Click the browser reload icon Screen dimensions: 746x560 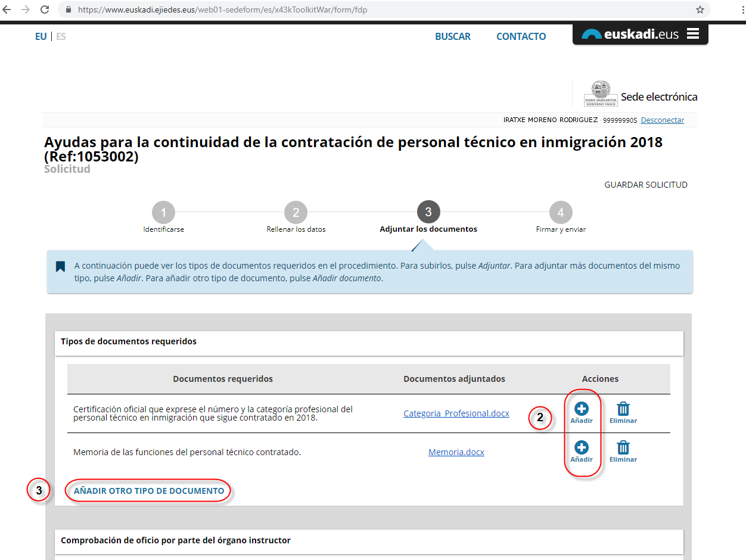click(45, 10)
